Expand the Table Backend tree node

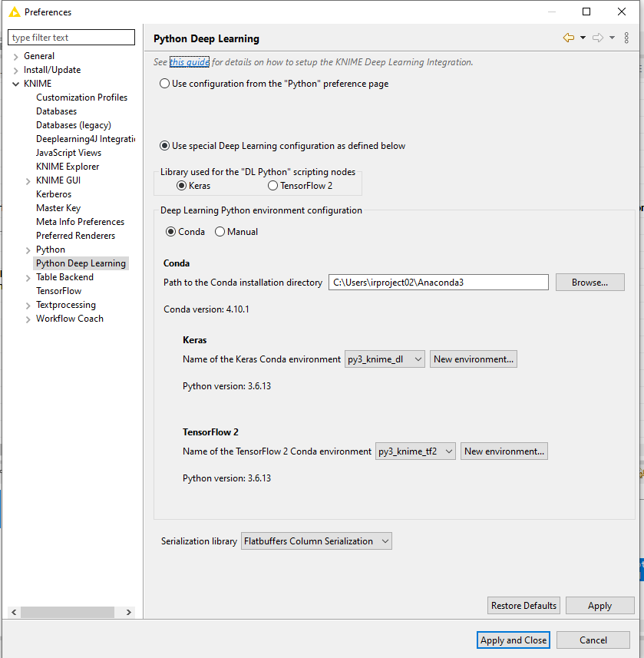pyautogui.click(x=28, y=278)
